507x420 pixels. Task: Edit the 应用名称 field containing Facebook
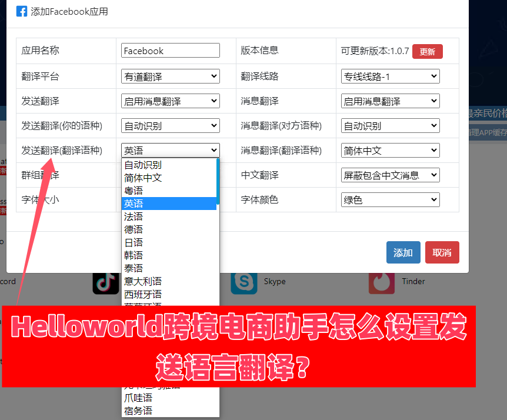[x=171, y=51]
